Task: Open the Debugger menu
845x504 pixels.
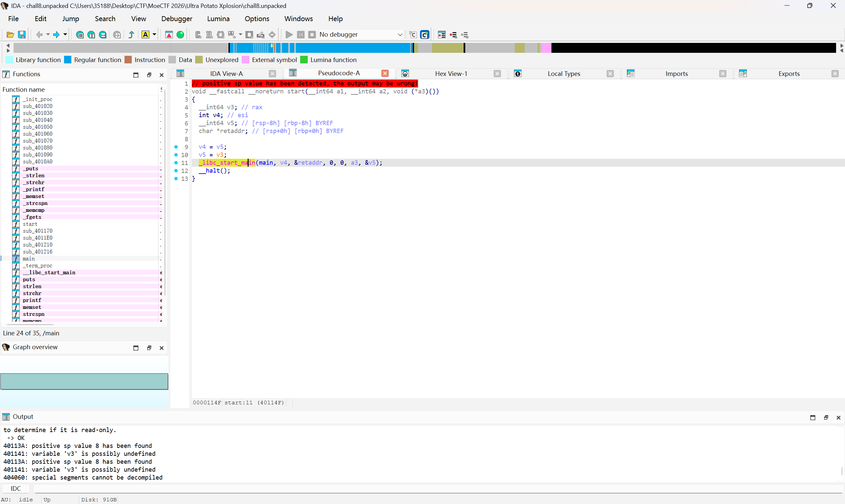Action: [x=177, y=19]
